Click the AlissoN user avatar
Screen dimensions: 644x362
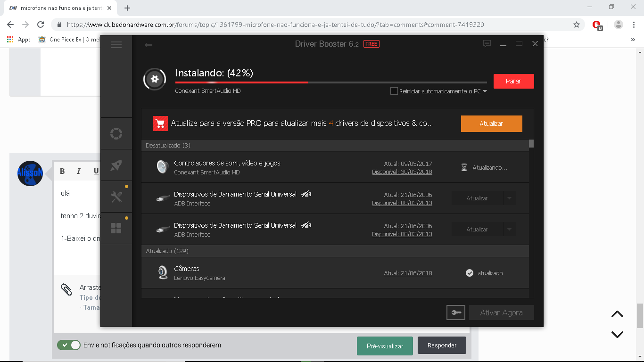[30, 173]
